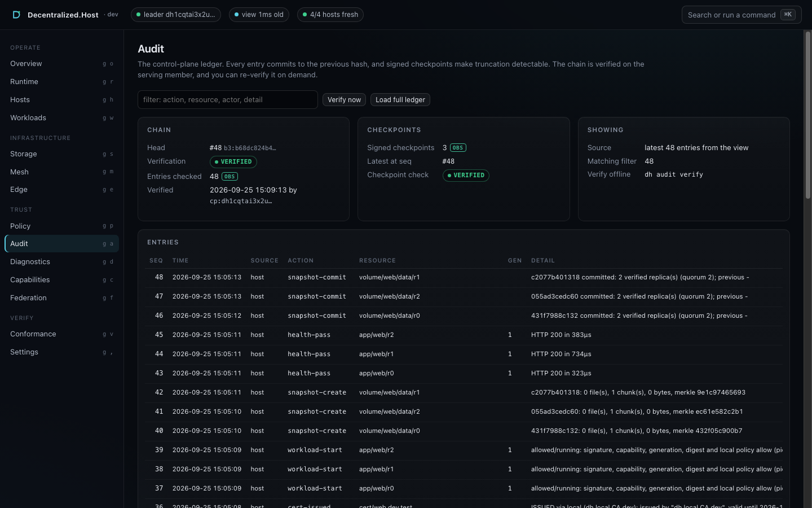Image resolution: width=812 pixels, height=508 pixels.
Task: Click app/web/r1 in entry 38
Action: tap(376, 469)
